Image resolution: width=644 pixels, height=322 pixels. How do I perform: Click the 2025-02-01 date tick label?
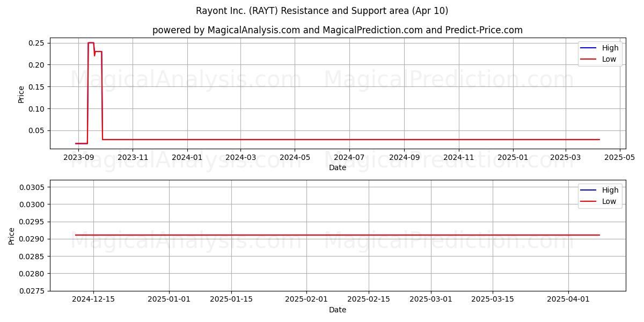click(x=306, y=299)
